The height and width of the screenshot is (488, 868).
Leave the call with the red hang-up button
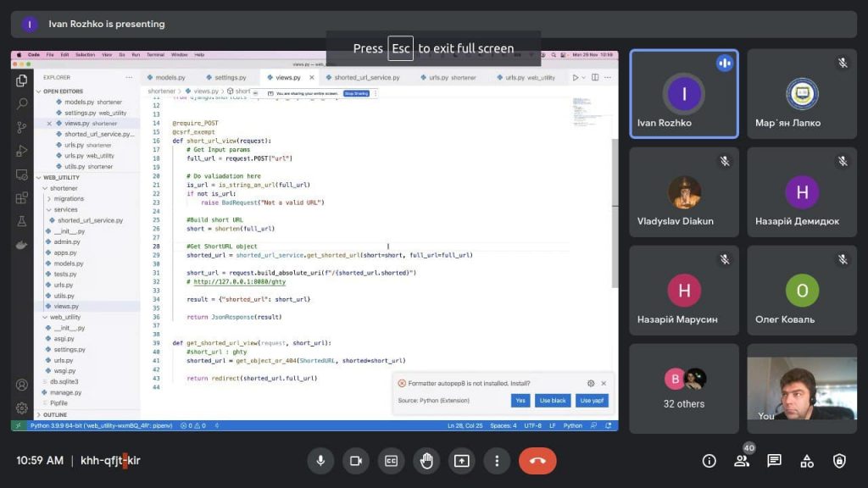(537, 461)
